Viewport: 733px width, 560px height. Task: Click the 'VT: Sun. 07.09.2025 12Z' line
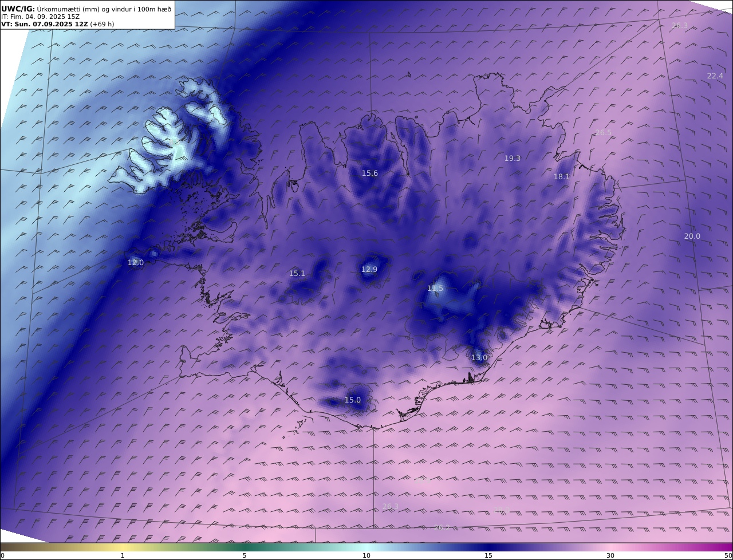click(x=58, y=24)
